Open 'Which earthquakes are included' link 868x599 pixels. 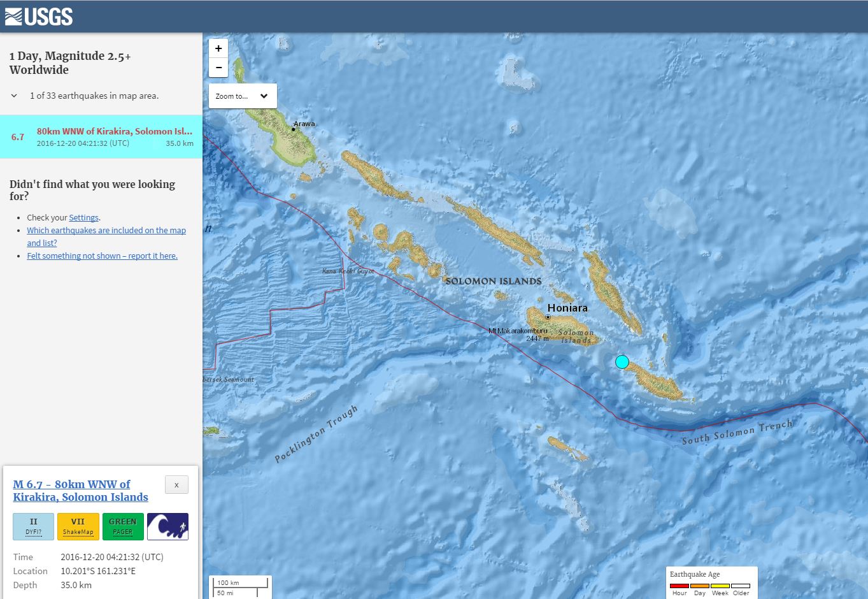106,231
